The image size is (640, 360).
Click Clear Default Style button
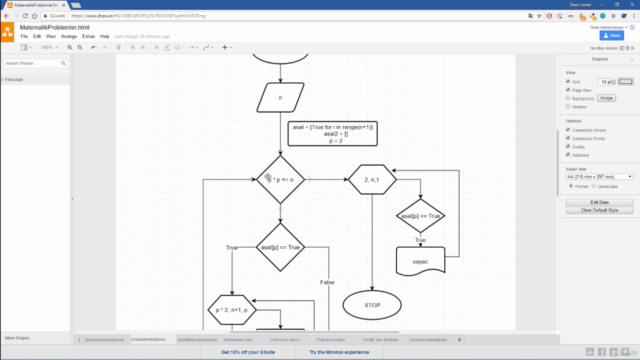click(x=599, y=210)
